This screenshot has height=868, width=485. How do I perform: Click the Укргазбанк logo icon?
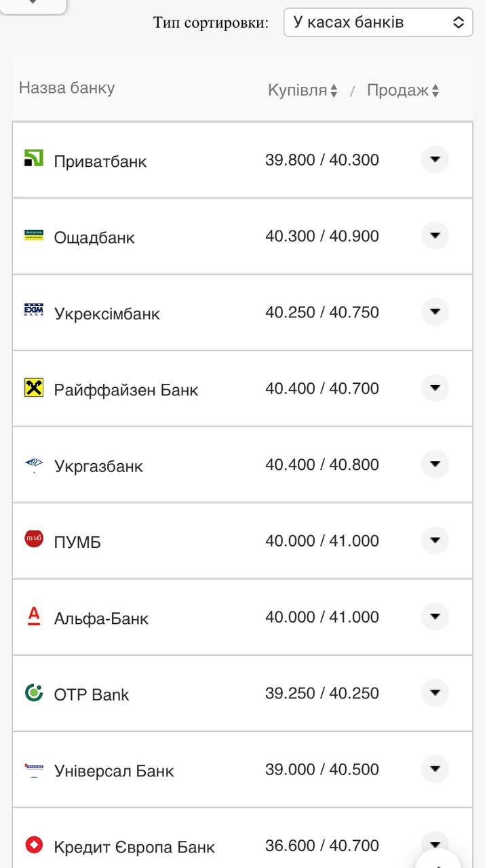[x=34, y=465]
